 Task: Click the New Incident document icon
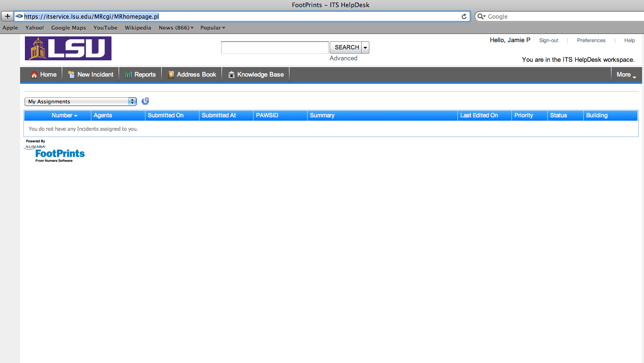coord(71,75)
